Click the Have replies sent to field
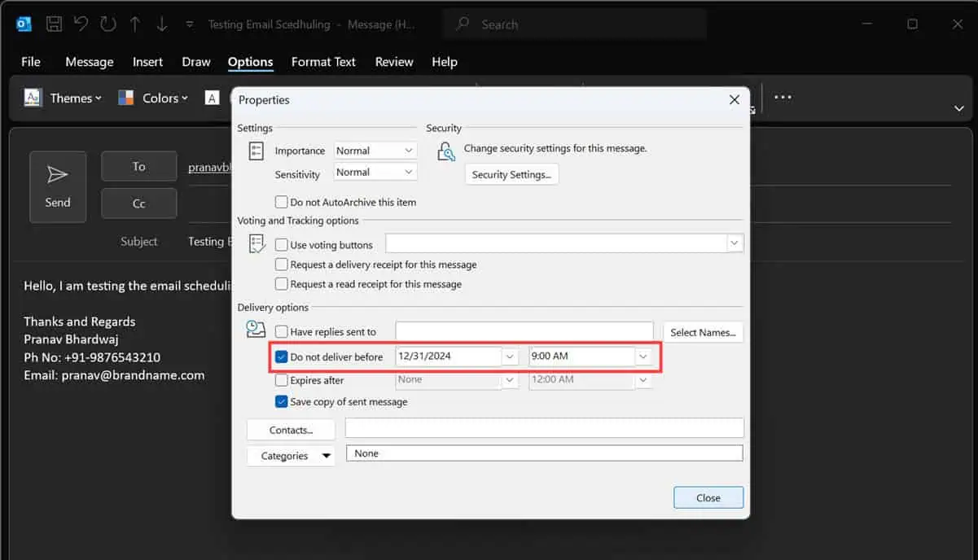Screen dimensions: 978x560 coord(524,332)
